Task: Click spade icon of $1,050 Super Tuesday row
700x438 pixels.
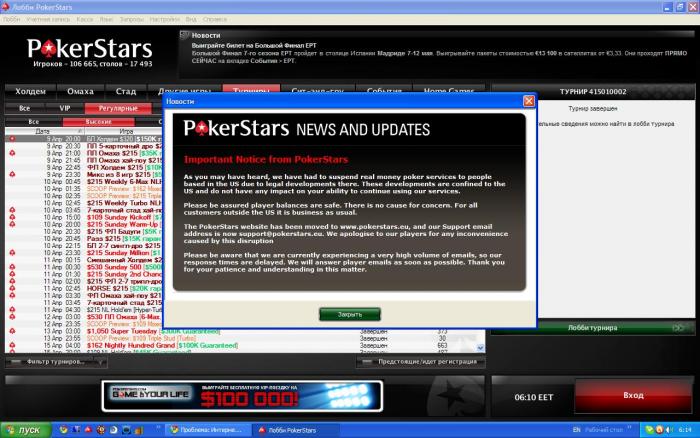Action: point(12,331)
